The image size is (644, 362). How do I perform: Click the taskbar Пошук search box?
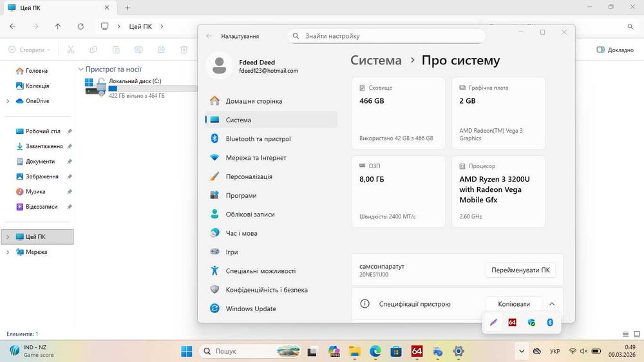(x=251, y=351)
